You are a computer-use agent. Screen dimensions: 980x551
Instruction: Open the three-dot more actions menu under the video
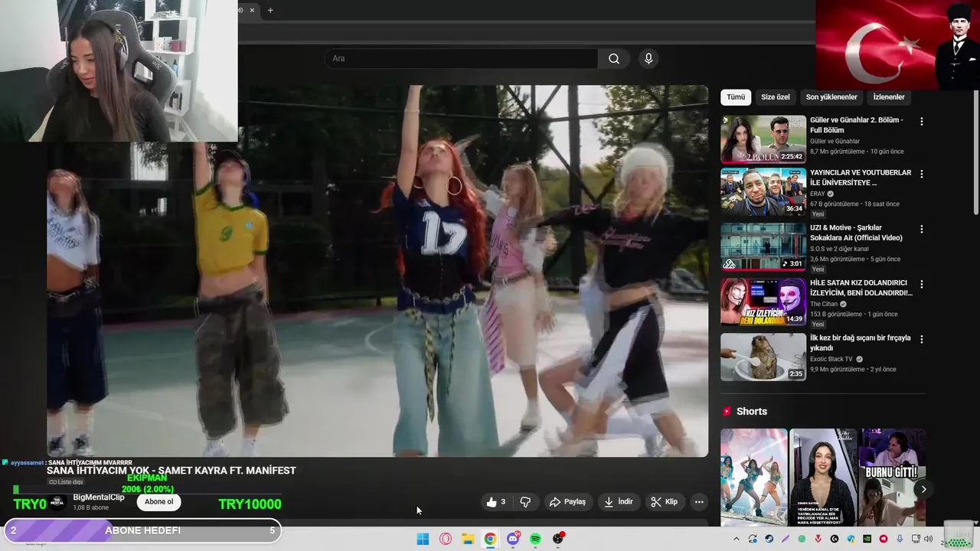pos(699,502)
